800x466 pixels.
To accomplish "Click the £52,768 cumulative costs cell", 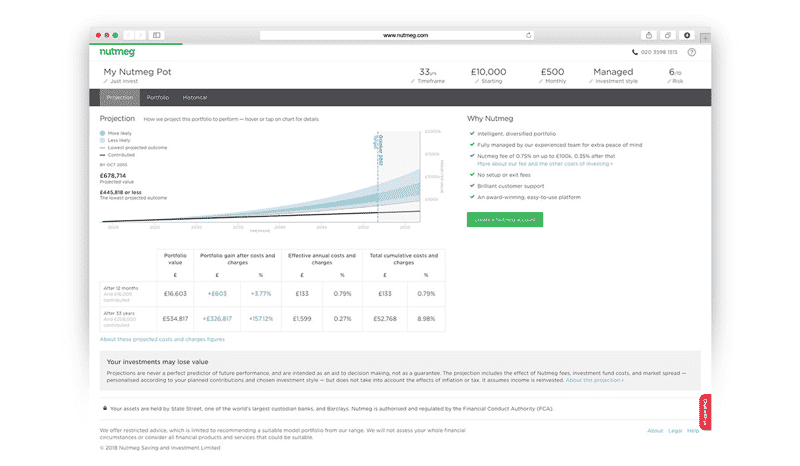I will coord(385,319).
